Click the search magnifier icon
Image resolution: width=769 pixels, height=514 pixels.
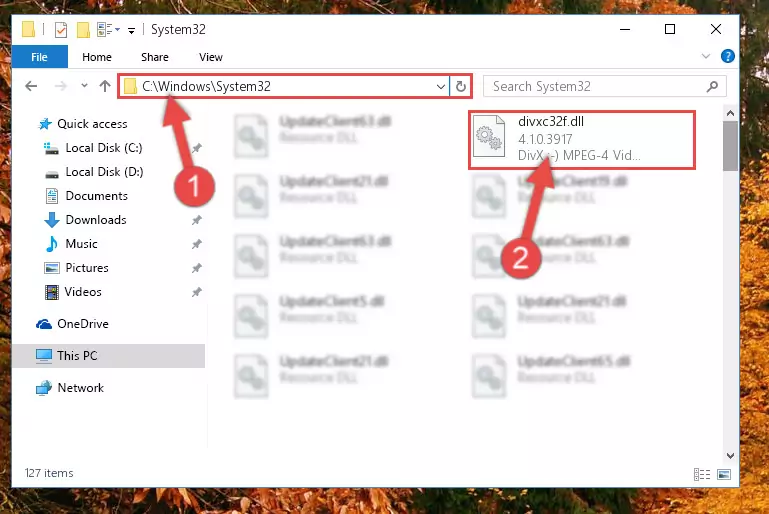[x=712, y=87]
